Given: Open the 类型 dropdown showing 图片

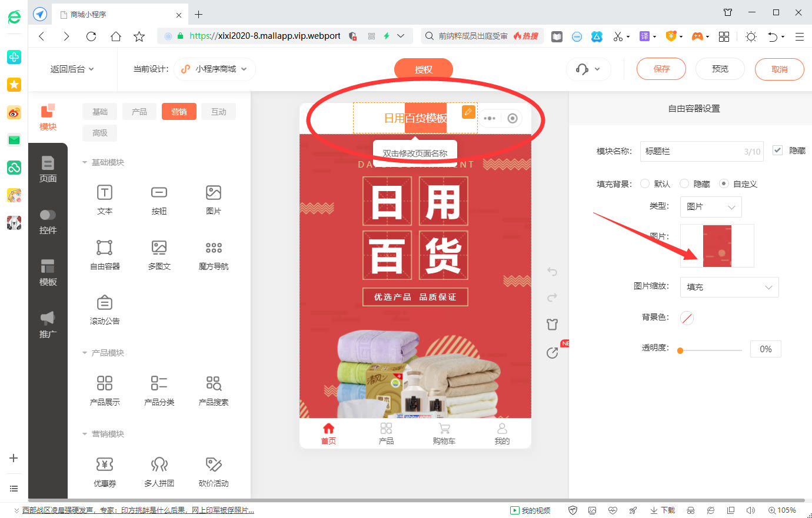Looking at the screenshot, I should tap(711, 207).
